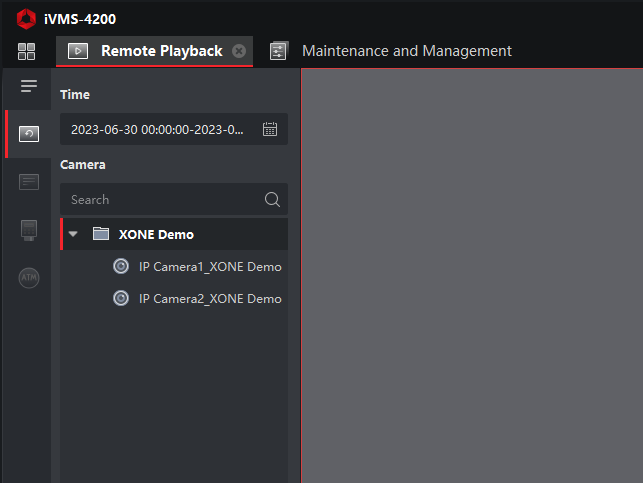Open the POS playback sidebar icon
This screenshot has width=643, height=483.
pos(29,230)
